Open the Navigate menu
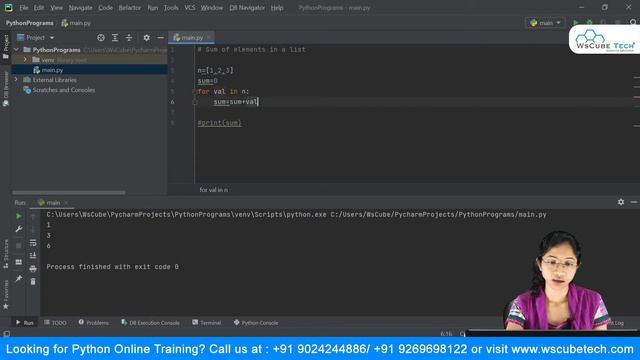 point(80,8)
